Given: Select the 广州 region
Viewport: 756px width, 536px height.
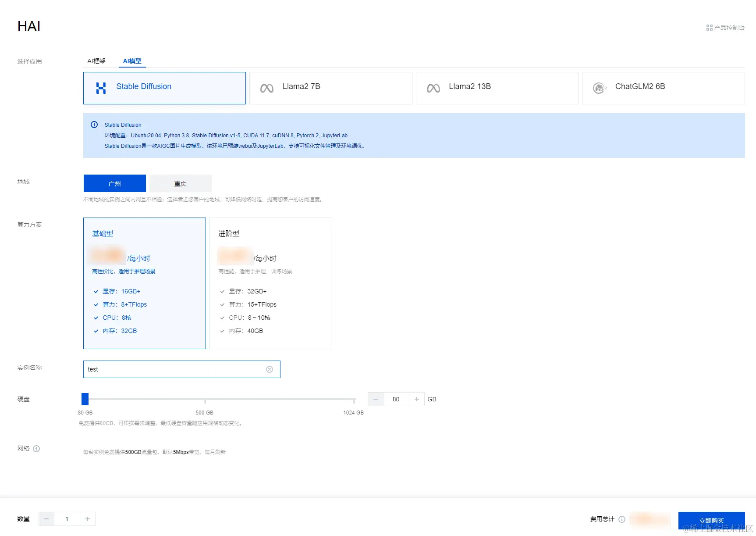Looking at the screenshot, I should (115, 183).
